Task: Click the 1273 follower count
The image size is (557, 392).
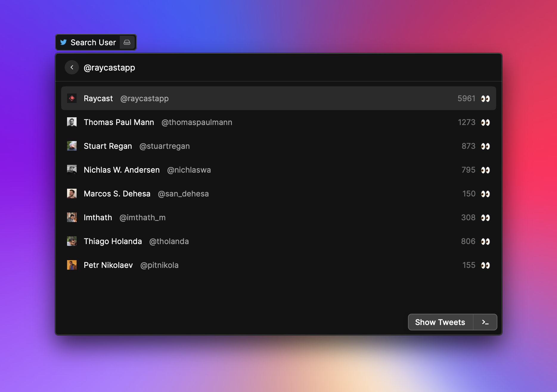Action: point(467,122)
